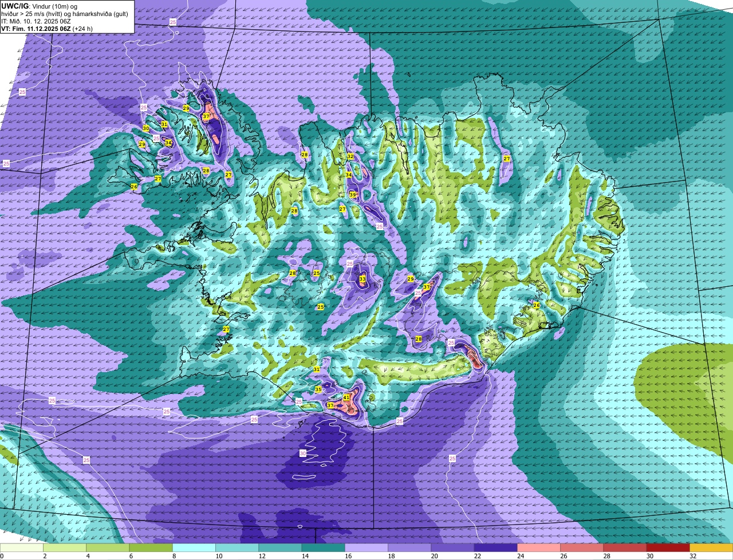Screen dimensions: 733x560
Task: Click the white 30 contour label over the sea
Action: (303, 453)
